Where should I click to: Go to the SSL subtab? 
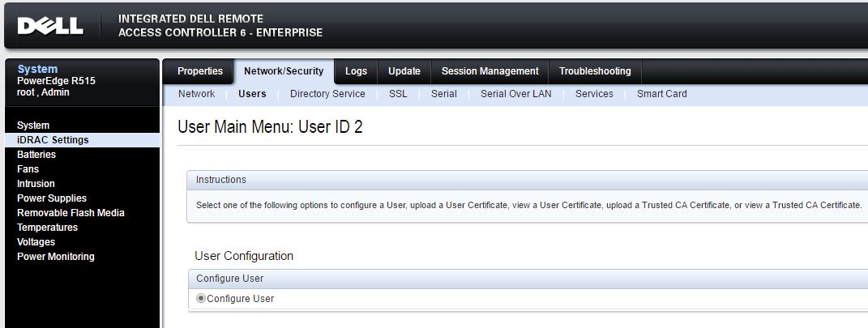click(398, 94)
